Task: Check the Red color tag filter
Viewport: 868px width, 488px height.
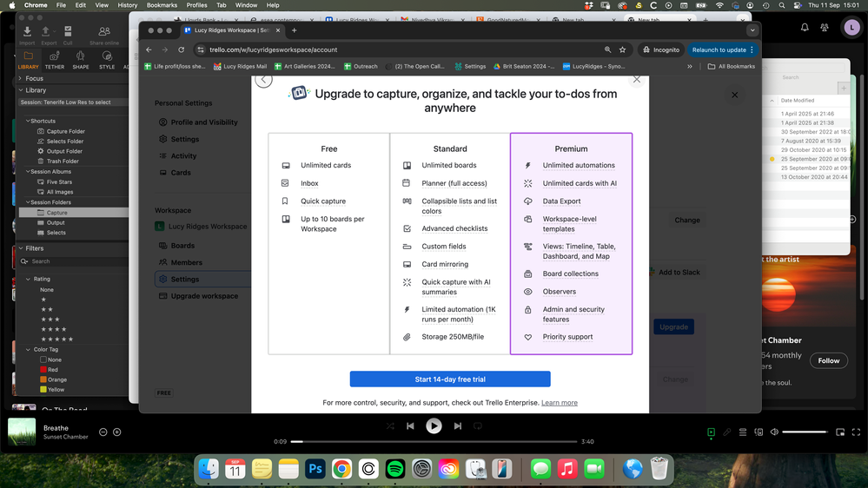Action: (x=43, y=370)
